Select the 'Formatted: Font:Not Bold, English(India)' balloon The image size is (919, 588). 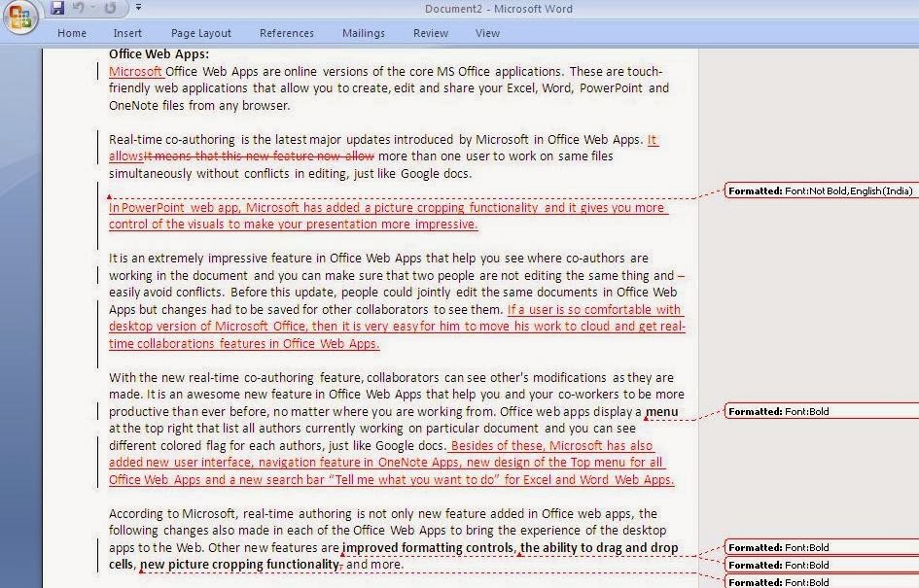(x=822, y=190)
